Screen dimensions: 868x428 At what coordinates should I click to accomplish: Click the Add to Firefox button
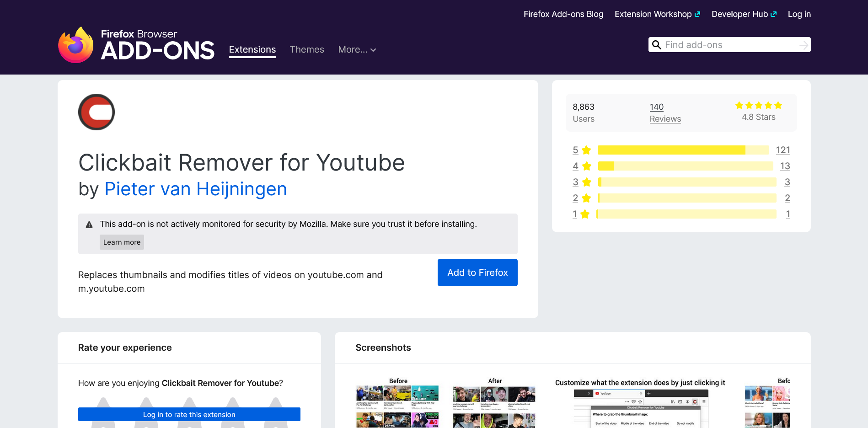click(x=477, y=273)
